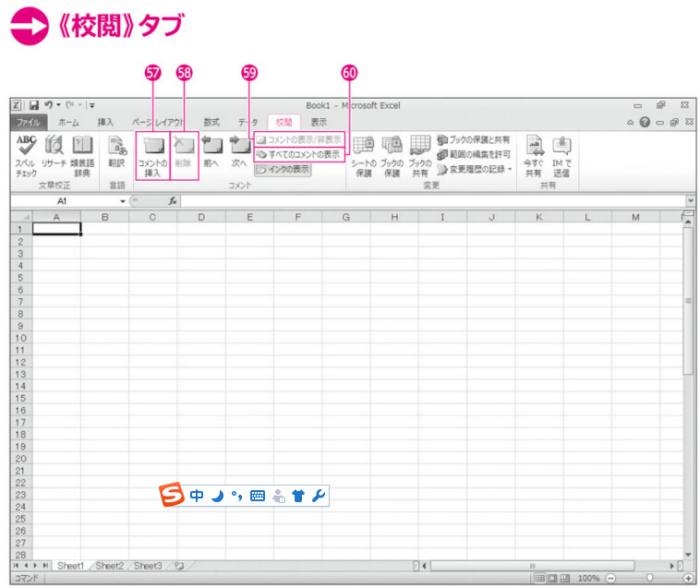
Task: Toggle the 中 Chinese input mode
Action: 197,496
